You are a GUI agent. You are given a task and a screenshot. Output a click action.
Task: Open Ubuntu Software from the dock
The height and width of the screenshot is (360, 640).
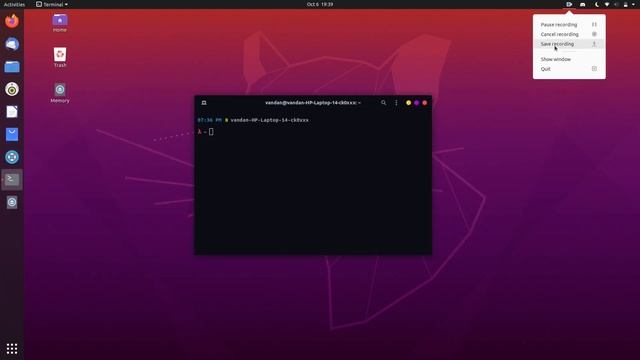point(12,134)
